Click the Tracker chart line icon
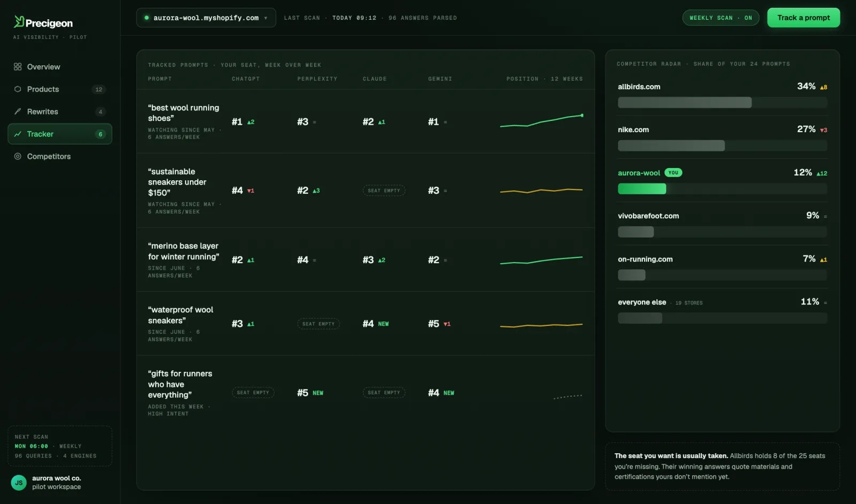Image resolution: width=856 pixels, height=504 pixels. (18, 134)
